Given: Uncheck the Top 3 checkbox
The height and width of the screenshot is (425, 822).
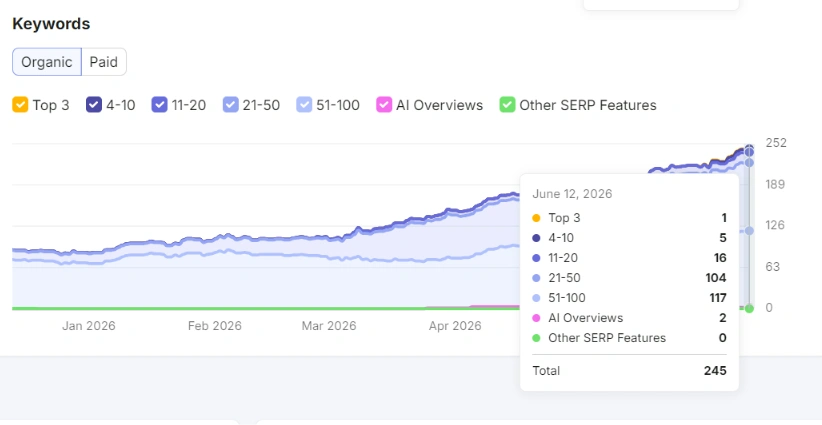Looking at the screenshot, I should point(20,105).
